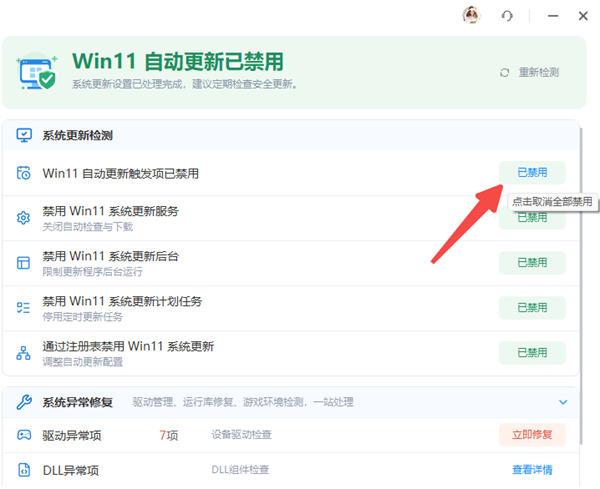Click the 系统异常修复 heading text
The width and height of the screenshot is (600, 489).
tap(77, 403)
